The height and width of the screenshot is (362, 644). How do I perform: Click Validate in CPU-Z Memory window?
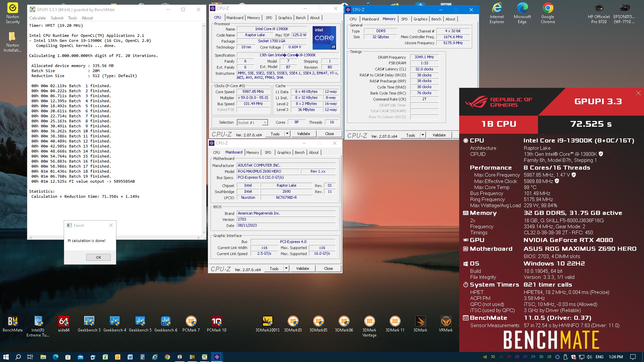(439, 135)
